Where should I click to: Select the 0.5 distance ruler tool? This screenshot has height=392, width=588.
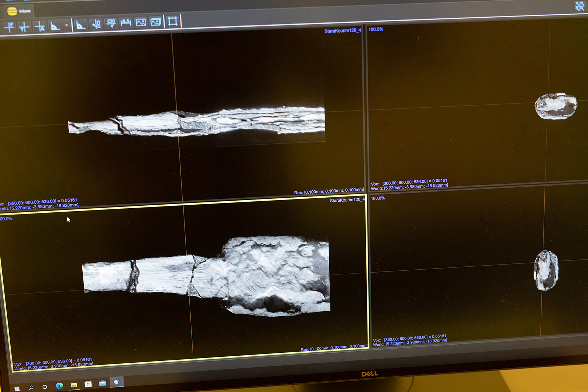(x=126, y=23)
